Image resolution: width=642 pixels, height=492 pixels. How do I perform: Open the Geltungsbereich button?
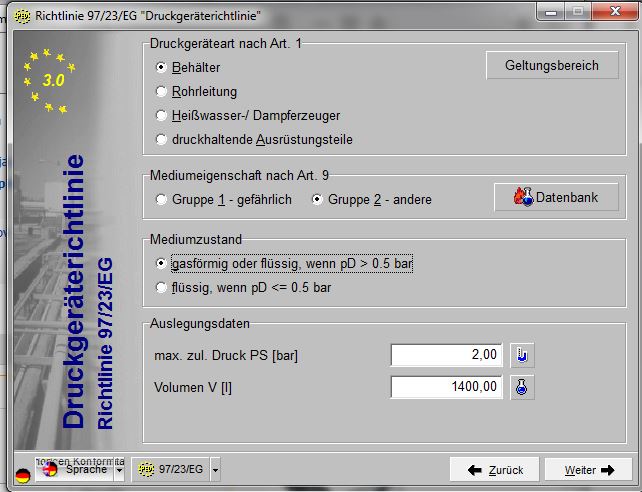[x=552, y=65]
